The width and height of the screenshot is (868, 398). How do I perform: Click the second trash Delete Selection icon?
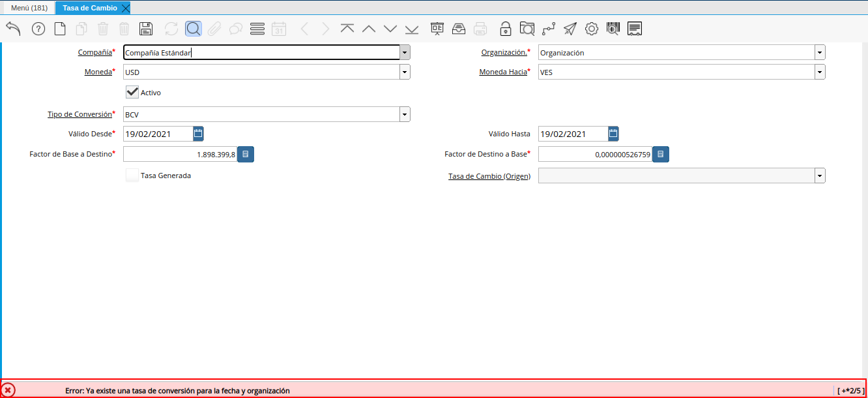coord(124,29)
